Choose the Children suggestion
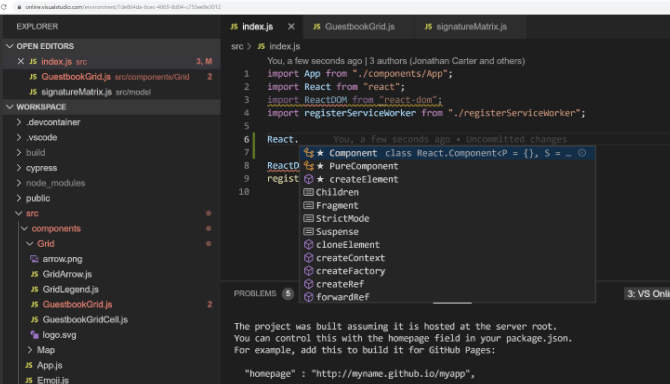 tap(447, 193)
